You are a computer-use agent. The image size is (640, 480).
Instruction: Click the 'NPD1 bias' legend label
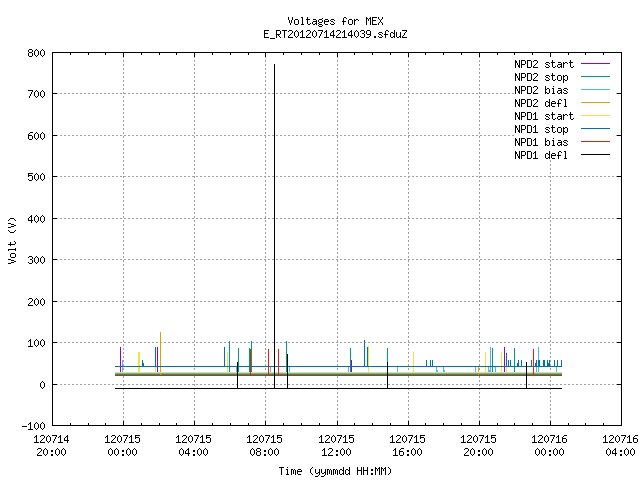[x=541, y=142]
